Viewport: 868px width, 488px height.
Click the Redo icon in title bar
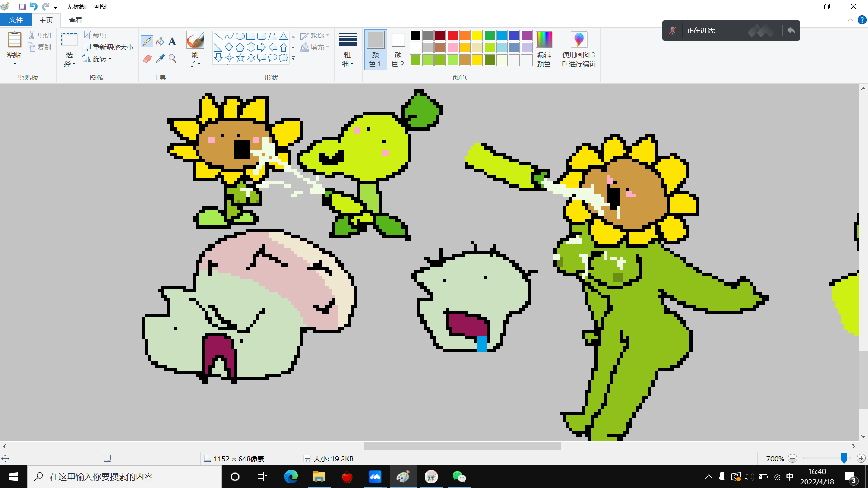46,7
